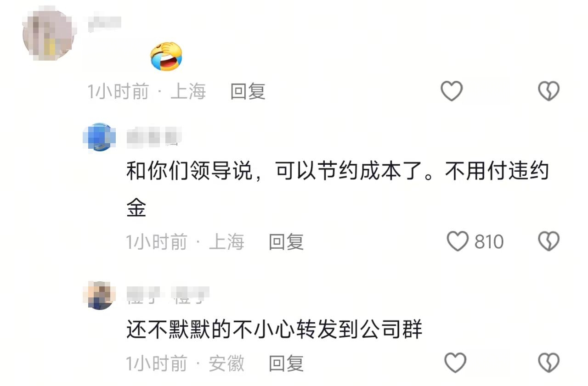Tap the 810 like count
Screen dimensions: 588x386
click(x=489, y=242)
